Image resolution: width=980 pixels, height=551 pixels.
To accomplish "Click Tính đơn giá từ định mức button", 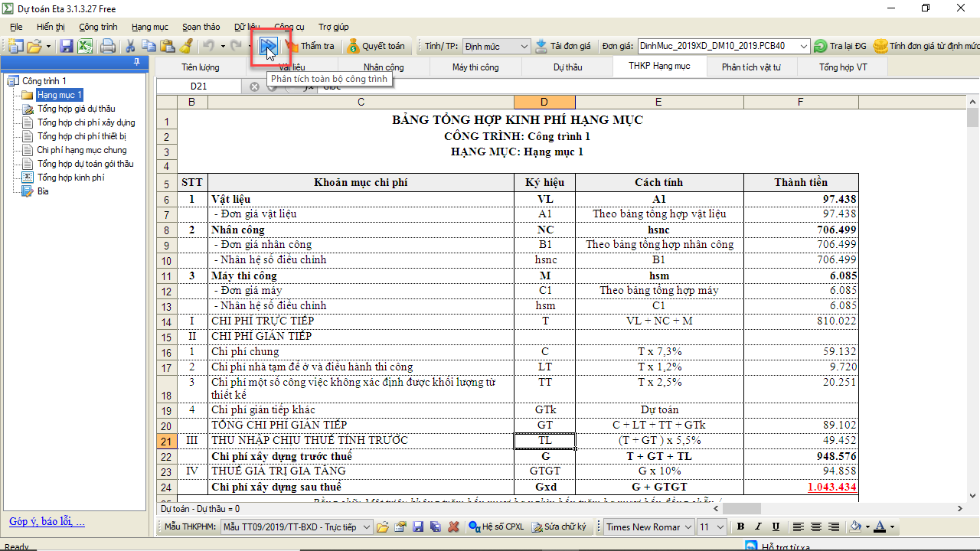I will 926,46.
